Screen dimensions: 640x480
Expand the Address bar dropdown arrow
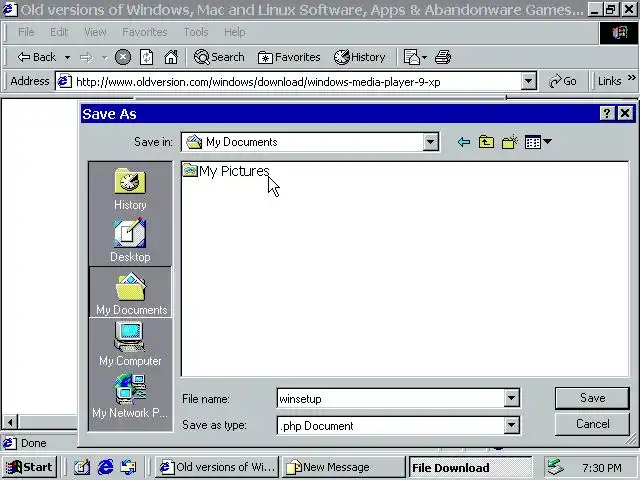click(528, 82)
